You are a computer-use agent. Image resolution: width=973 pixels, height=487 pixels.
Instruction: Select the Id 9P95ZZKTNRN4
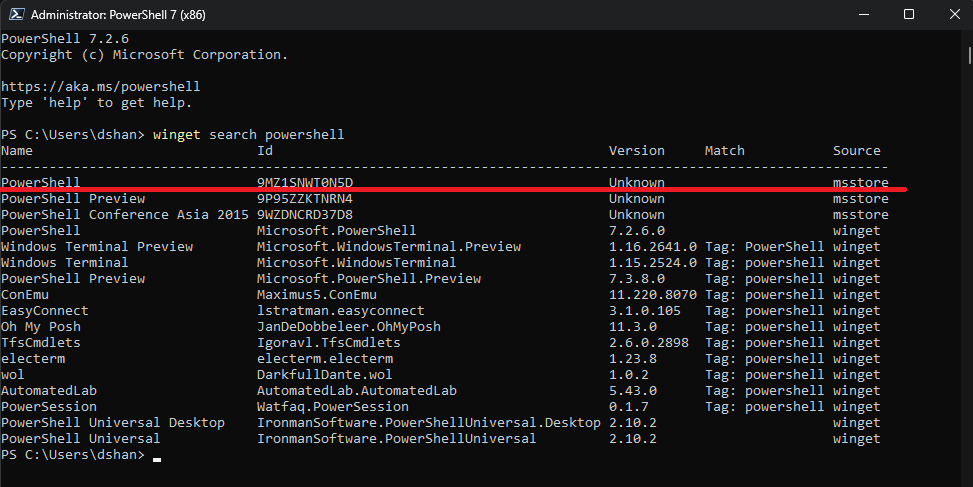pyautogui.click(x=305, y=199)
